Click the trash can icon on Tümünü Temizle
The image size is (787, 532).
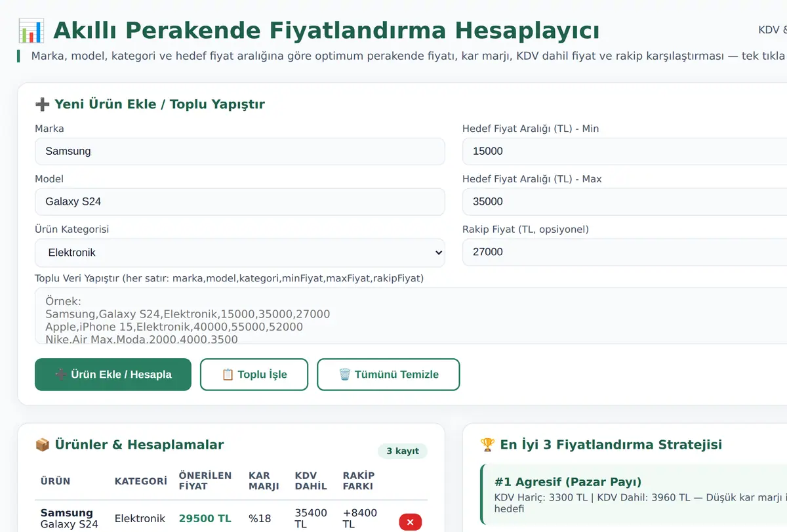(345, 375)
